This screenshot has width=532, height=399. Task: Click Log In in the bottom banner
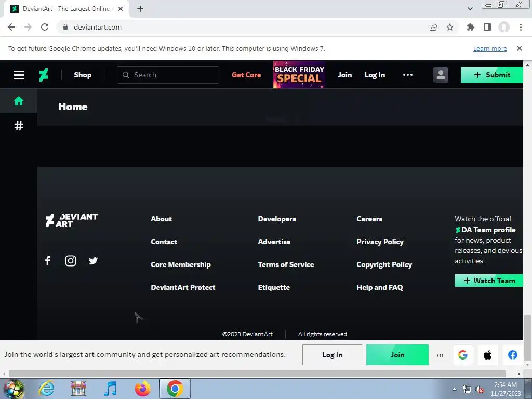pyautogui.click(x=332, y=355)
